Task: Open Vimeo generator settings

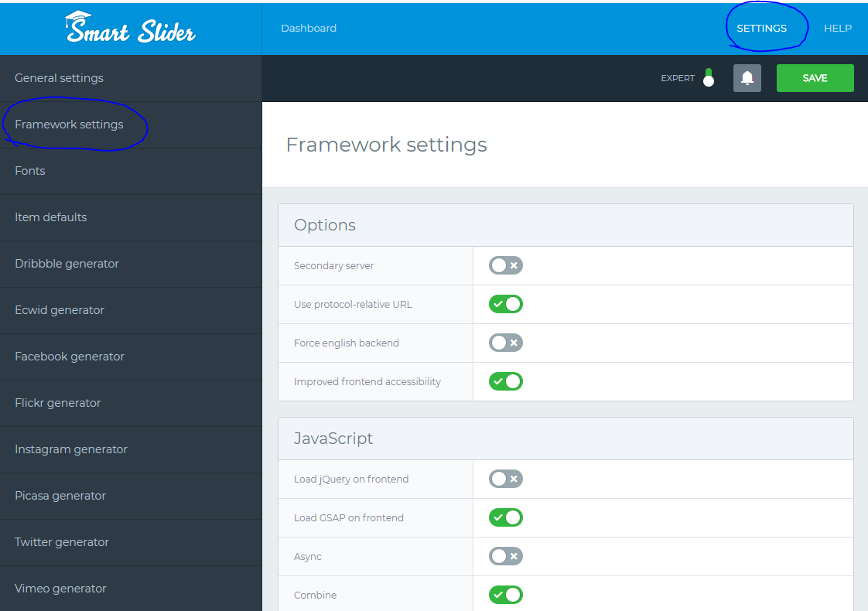Action: (x=131, y=589)
